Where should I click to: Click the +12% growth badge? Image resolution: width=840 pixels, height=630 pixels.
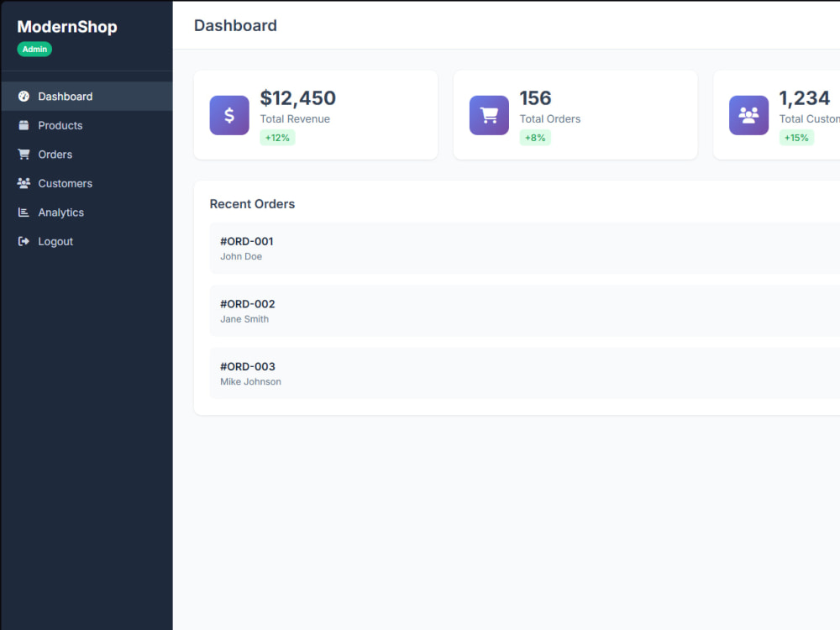pos(277,138)
